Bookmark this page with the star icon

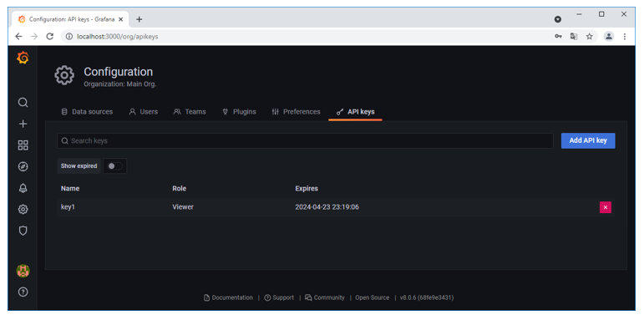[590, 37]
